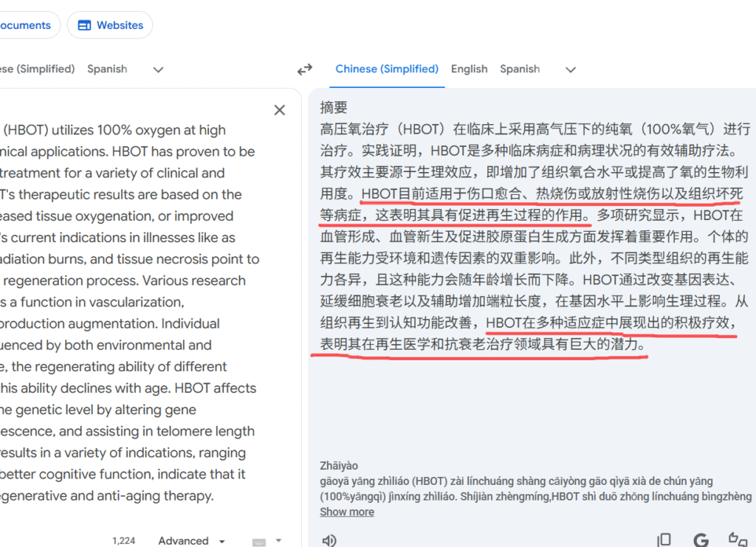Expand the source language list chevron

(x=158, y=70)
